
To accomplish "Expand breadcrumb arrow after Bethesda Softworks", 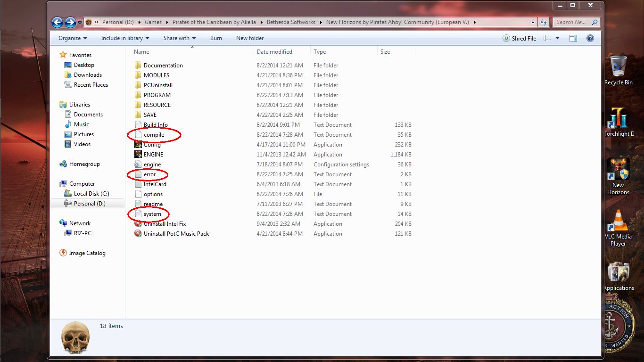I will tap(321, 22).
